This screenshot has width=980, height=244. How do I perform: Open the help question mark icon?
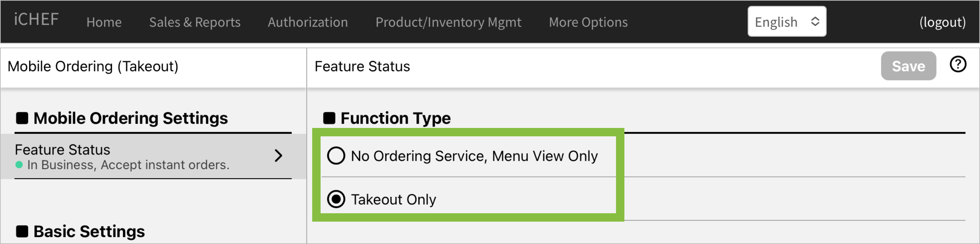pyautogui.click(x=958, y=64)
